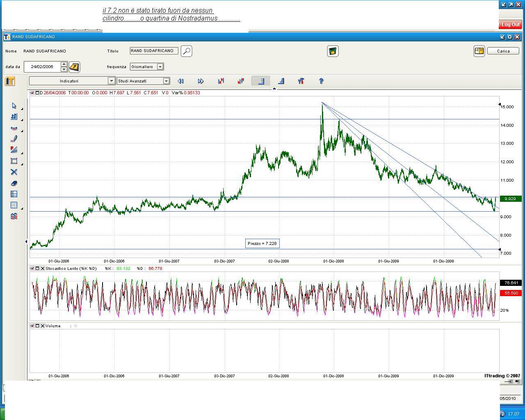
Task: Click the green floppy save icon
Action: [333, 51]
